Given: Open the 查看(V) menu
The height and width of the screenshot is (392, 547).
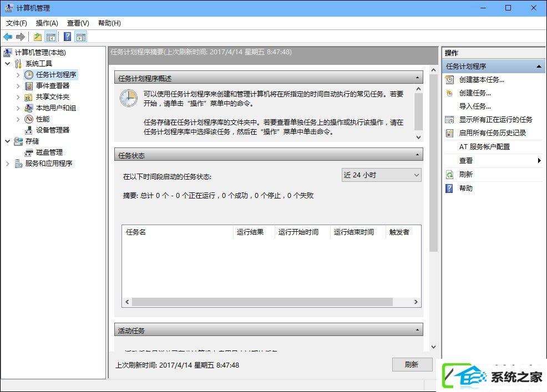Looking at the screenshot, I should (x=78, y=23).
